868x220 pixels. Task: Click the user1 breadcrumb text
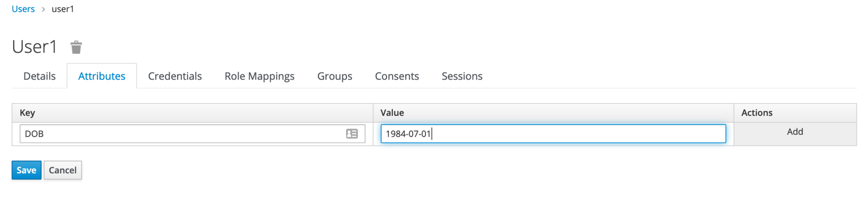pyautogui.click(x=63, y=9)
